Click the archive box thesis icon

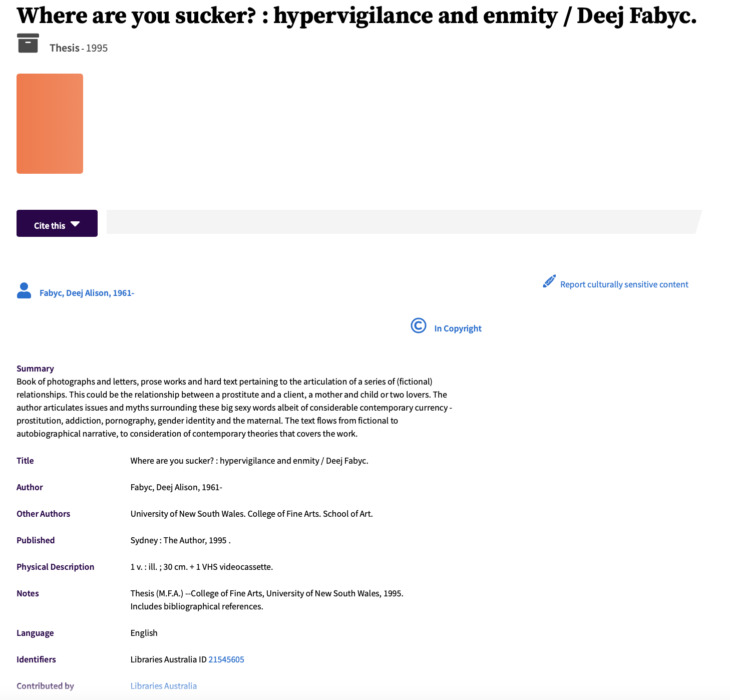[28, 43]
